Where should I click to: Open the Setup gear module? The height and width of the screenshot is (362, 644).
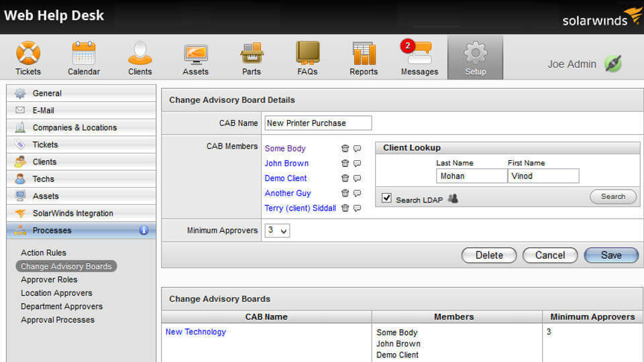tap(475, 58)
